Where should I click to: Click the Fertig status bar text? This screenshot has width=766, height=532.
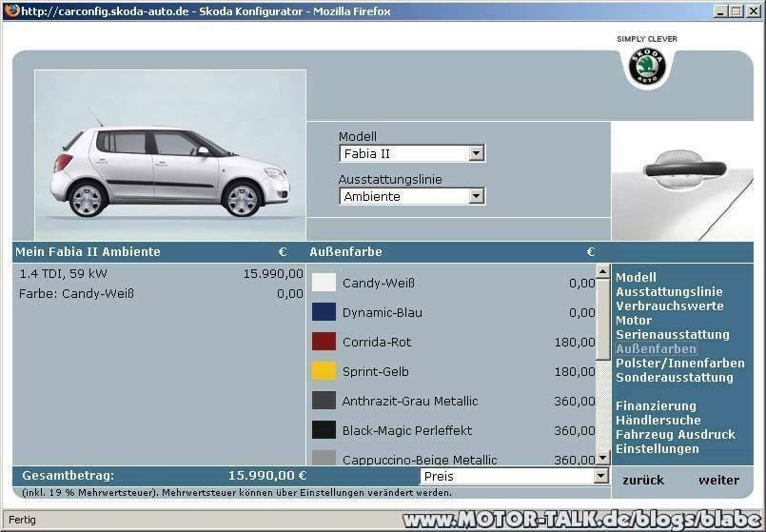22,520
